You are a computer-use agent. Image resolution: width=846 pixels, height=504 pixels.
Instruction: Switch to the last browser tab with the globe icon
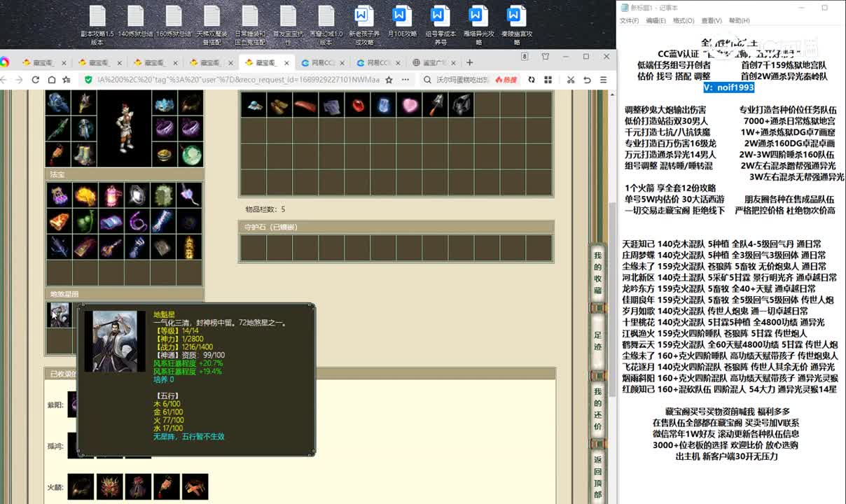(434, 62)
